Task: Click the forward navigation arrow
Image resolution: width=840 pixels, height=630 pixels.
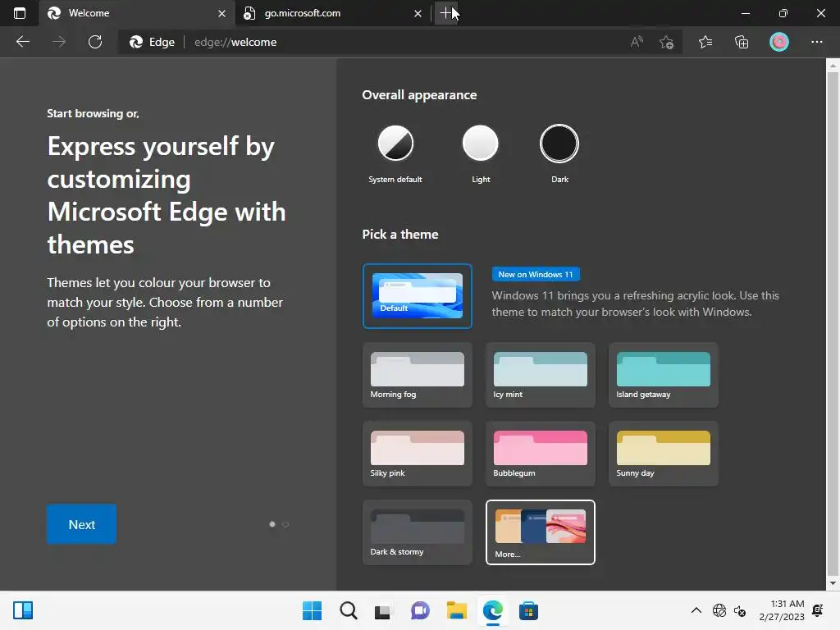Action: point(59,42)
